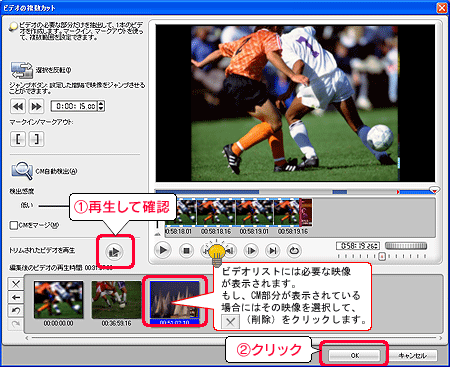This screenshot has height=367, width=450.
Task: Delete selected clip with X button
Action: point(16,284)
